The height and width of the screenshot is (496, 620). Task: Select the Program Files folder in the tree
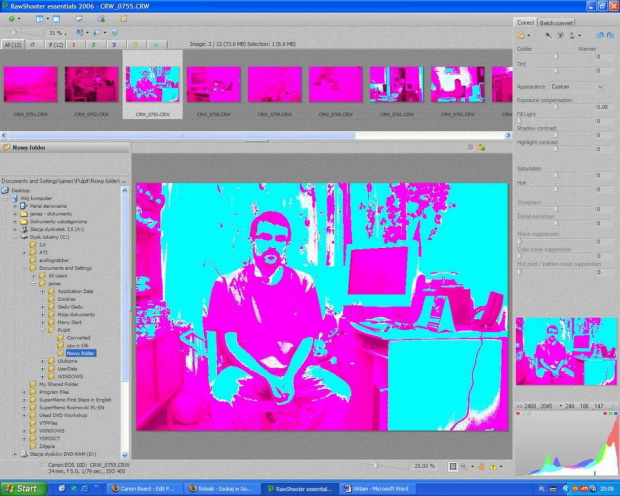click(x=54, y=392)
